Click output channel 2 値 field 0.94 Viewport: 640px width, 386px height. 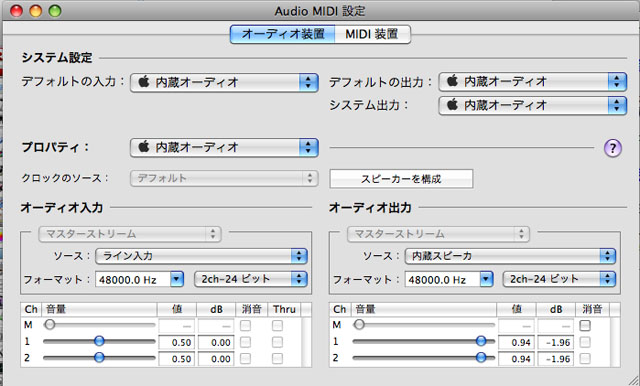516,359
